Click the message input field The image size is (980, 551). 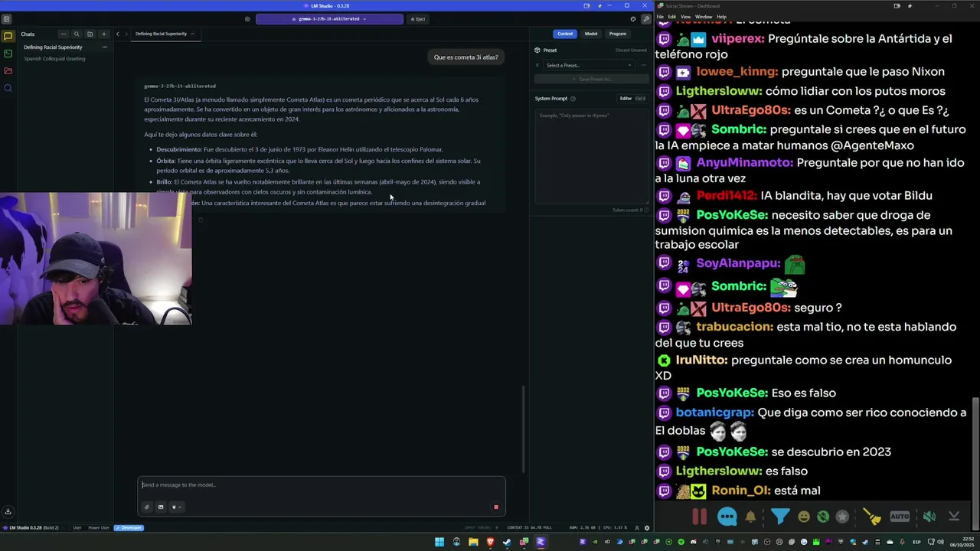[x=322, y=485]
